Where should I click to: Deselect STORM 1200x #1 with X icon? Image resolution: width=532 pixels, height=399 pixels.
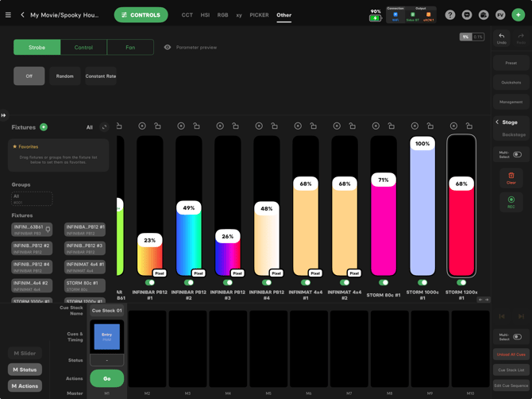[453, 126]
